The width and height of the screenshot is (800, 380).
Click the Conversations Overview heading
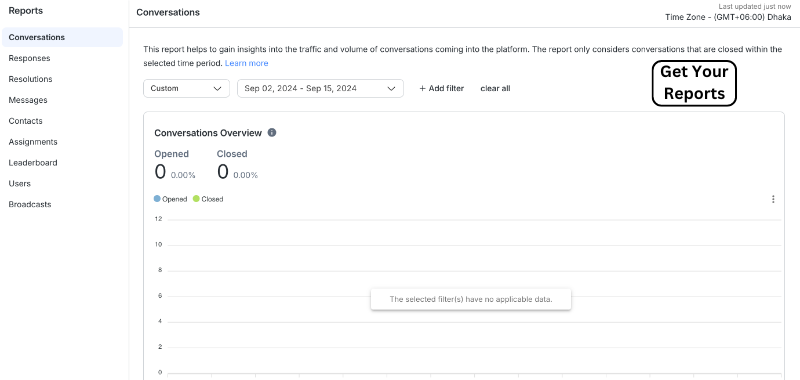point(208,133)
